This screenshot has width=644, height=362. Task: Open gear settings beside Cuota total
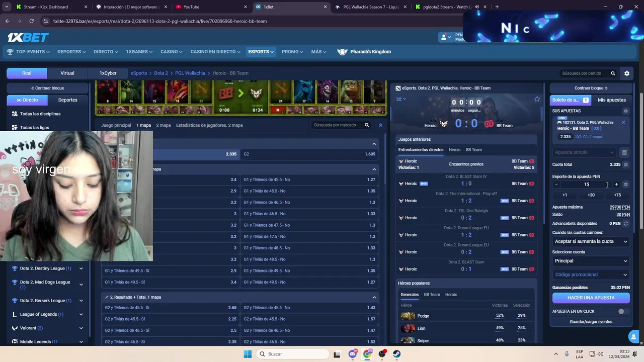click(626, 164)
